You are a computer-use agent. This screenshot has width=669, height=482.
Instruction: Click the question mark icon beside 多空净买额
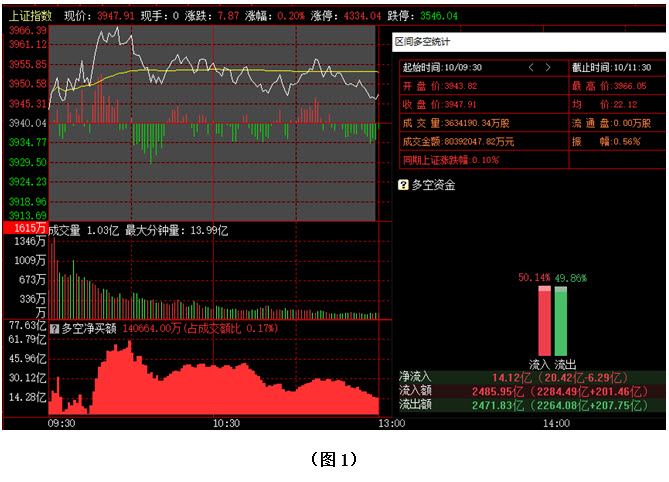pos(54,328)
